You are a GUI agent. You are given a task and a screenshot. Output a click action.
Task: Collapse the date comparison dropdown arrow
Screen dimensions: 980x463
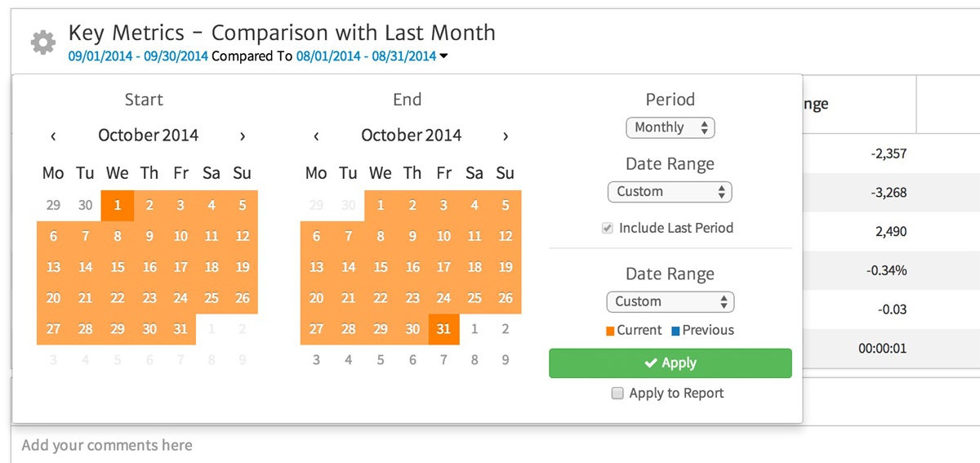[443, 57]
